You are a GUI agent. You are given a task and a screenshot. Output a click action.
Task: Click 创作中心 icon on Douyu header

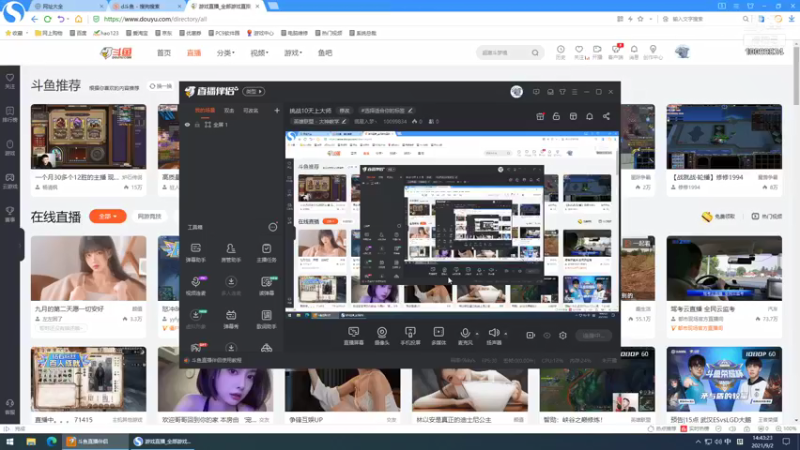[x=653, y=52]
